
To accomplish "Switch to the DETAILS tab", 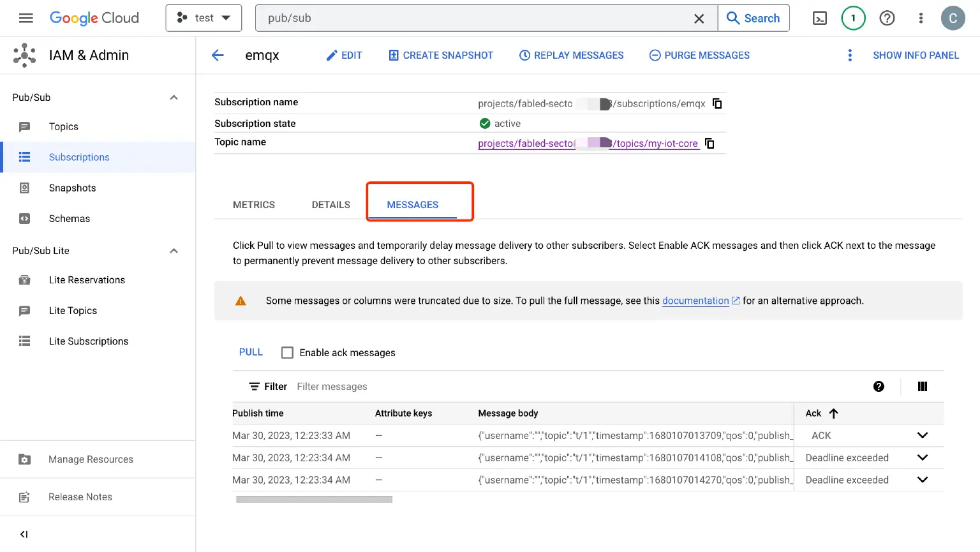I will [330, 205].
